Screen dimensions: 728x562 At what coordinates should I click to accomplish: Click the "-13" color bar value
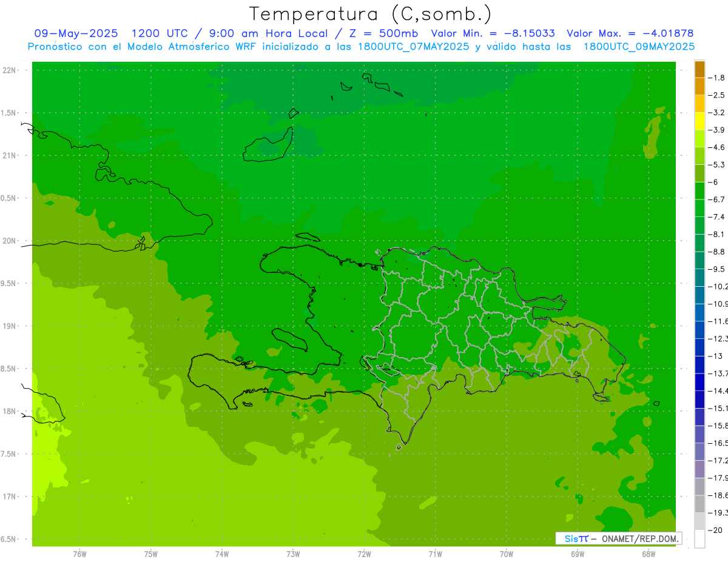(x=716, y=356)
